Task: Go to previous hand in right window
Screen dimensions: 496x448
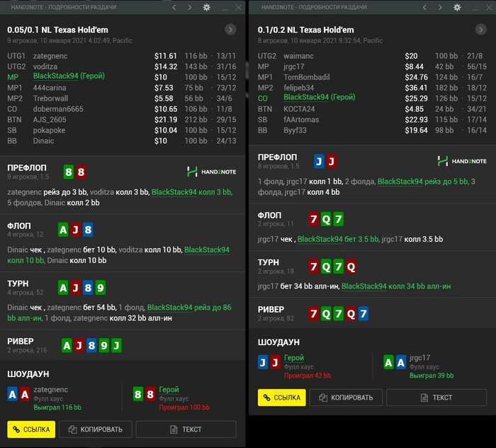Action: coord(424,7)
